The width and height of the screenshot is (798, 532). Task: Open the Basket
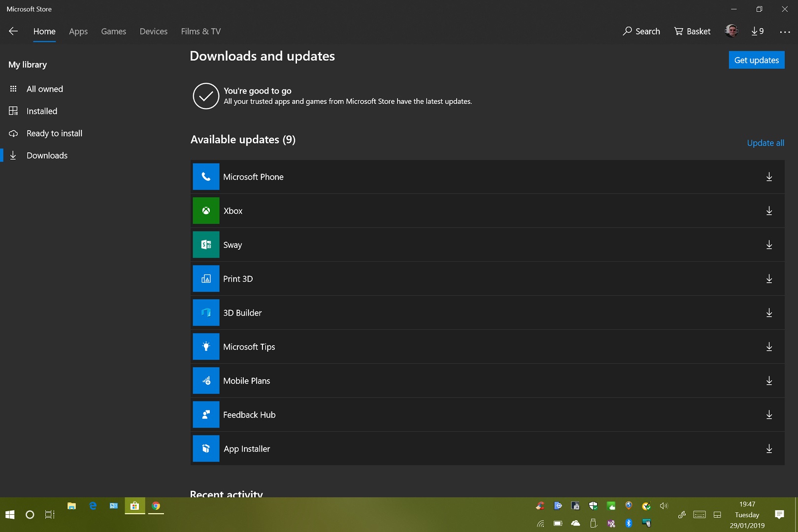point(692,31)
